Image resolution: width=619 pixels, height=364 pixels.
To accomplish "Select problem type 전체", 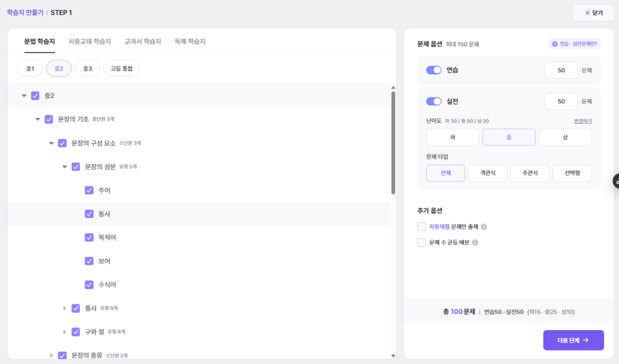I will pos(445,173).
